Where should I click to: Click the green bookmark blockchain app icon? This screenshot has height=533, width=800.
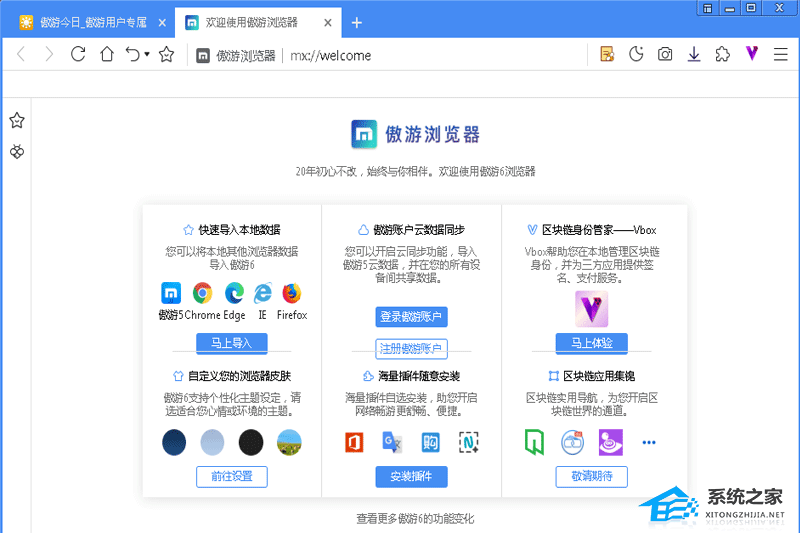[x=534, y=442]
